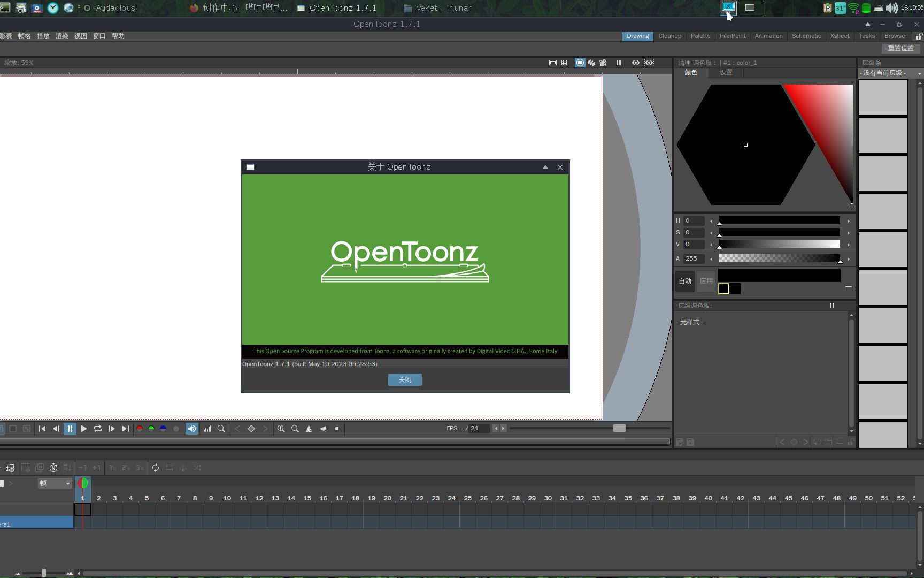
Task: Open the 没有当前层级 level dropdown
Action: tap(890, 73)
